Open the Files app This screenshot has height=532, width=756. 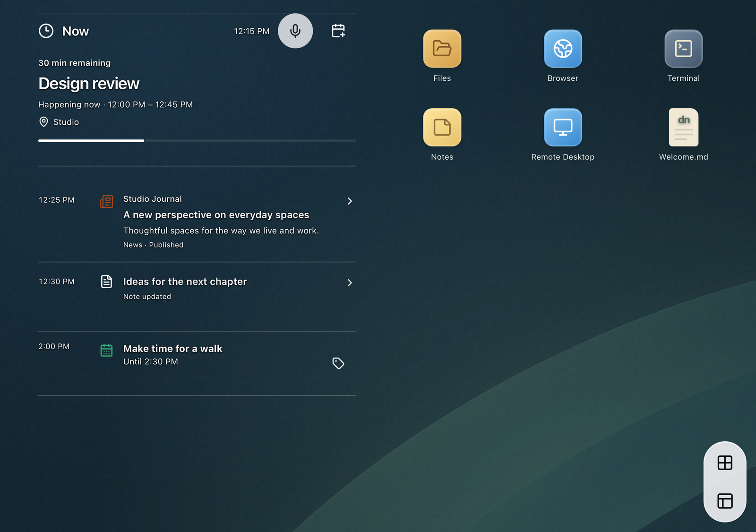click(x=442, y=49)
